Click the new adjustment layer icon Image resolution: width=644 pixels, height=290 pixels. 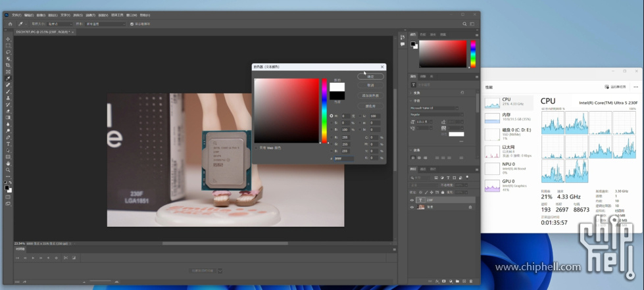(x=451, y=281)
